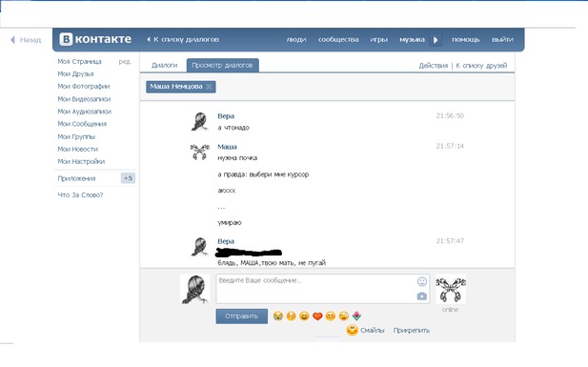Open the сообщества section
588x367 pixels.
pyautogui.click(x=338, y=39)
